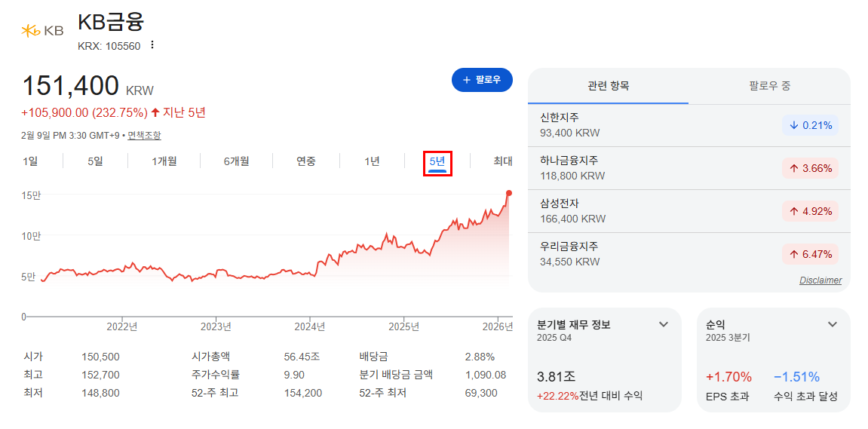Viewport: 868px width, 429px height.
Task: Expand the 순익 card dropdown
Action: [x=833, y=324]
